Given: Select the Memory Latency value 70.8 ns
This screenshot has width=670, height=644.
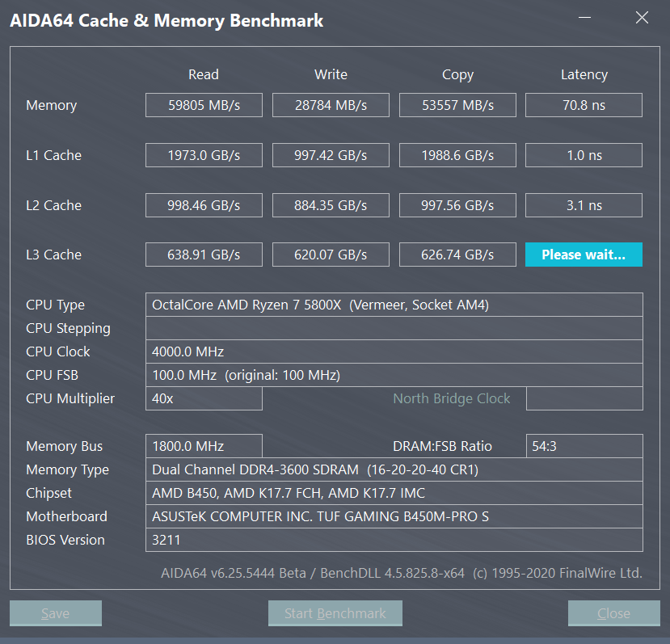Looking at the screenshot, I should [584, 105].
